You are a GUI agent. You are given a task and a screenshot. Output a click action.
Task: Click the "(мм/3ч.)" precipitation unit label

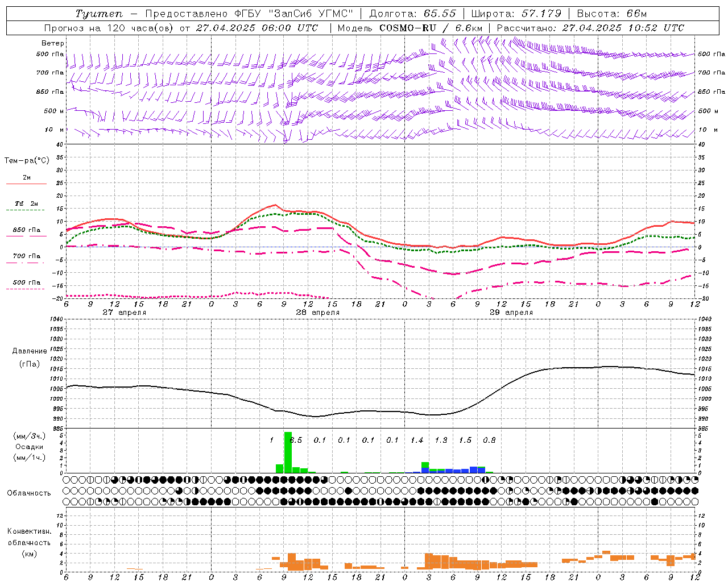[30, 436]
